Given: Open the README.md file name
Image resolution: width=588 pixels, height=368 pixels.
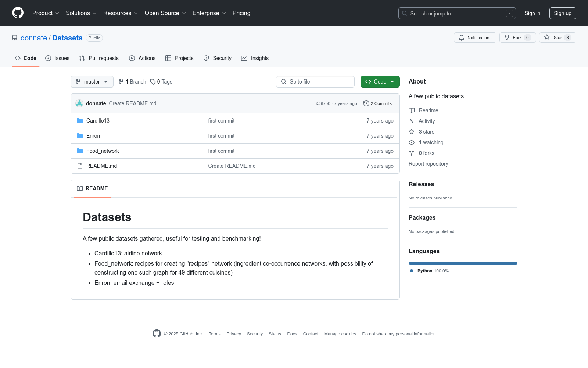Looking at the screenshot, I should 101,166.
